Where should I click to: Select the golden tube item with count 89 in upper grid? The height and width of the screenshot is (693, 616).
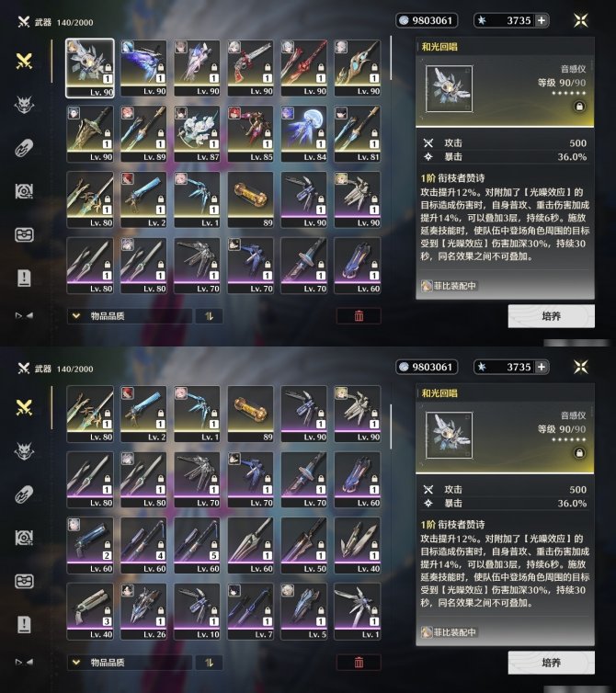[x=250, y=199]
